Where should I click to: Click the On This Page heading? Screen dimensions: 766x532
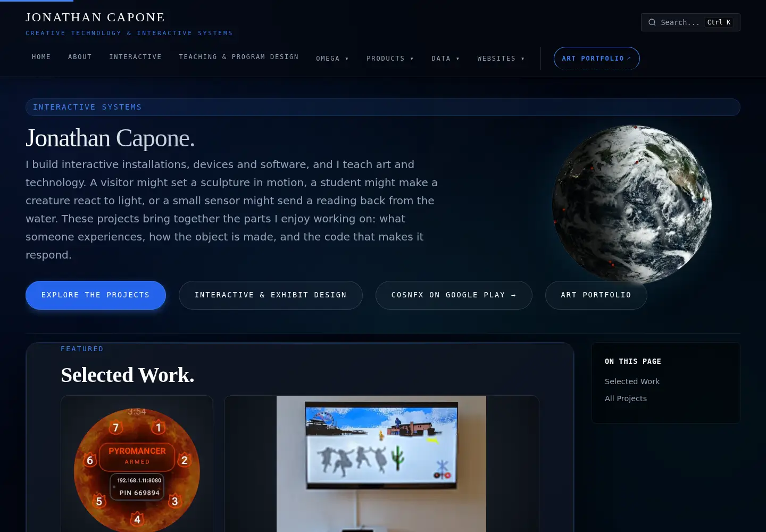(x=633, y=361)
